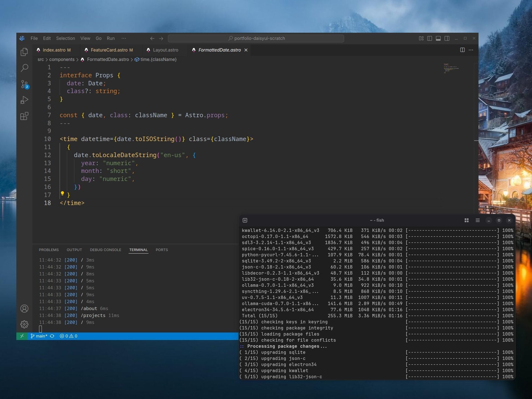532x399 pixels.
Task: Open the View menu
Action: pos(85,38)
